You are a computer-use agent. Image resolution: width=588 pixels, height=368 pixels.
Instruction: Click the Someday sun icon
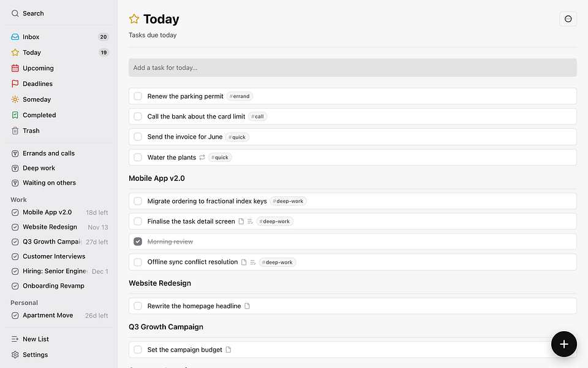[x=15, y=99]
